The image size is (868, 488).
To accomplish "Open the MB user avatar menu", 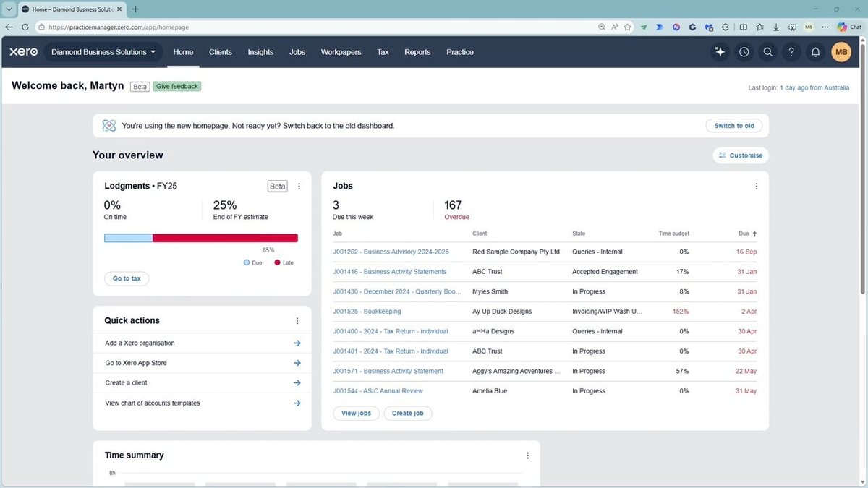I will point(841,52).
